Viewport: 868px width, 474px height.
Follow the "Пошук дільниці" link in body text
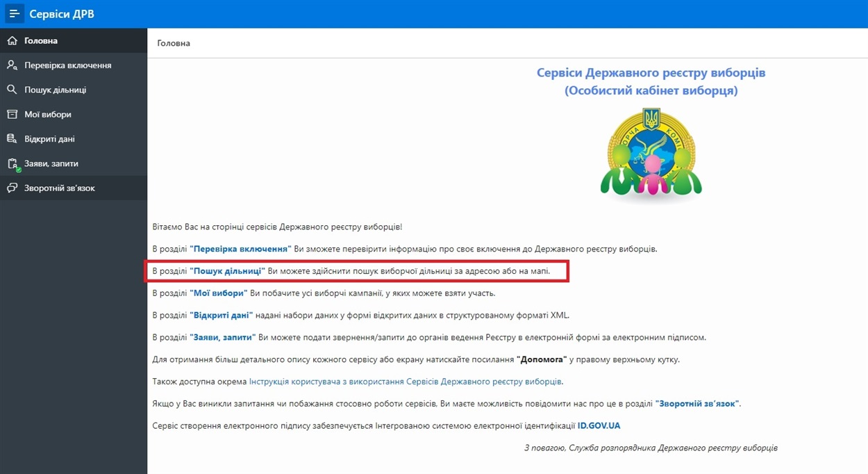click(x=228, y=271)
